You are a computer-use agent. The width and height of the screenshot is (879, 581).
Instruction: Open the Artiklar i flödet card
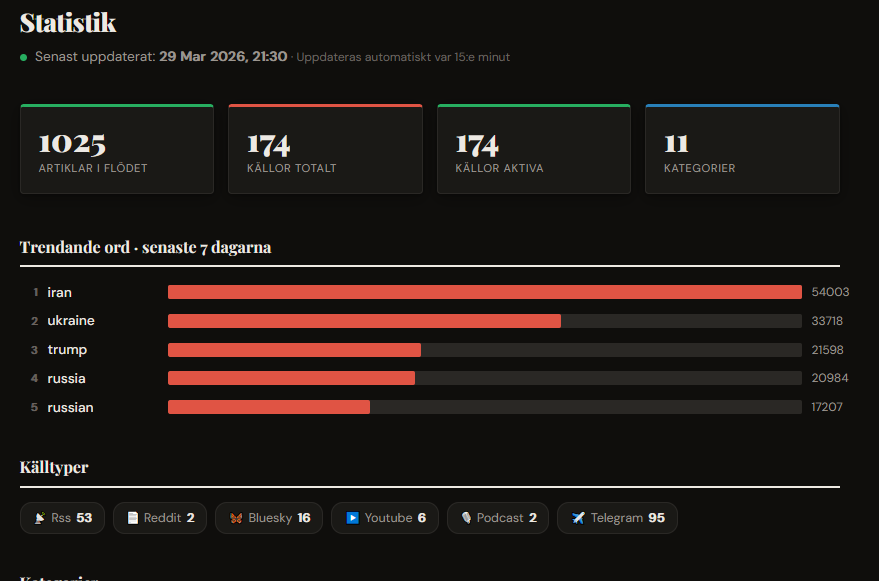pyautogui.click(x=117, y=149)
